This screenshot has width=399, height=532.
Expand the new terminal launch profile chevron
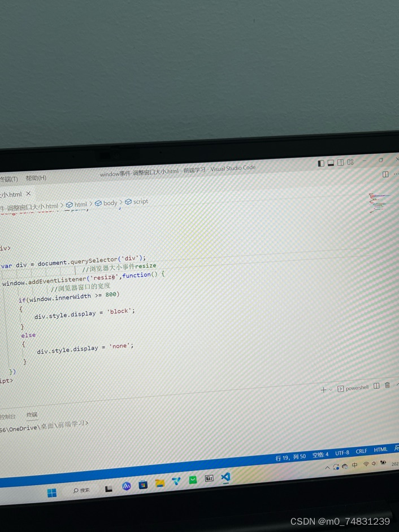331,390
